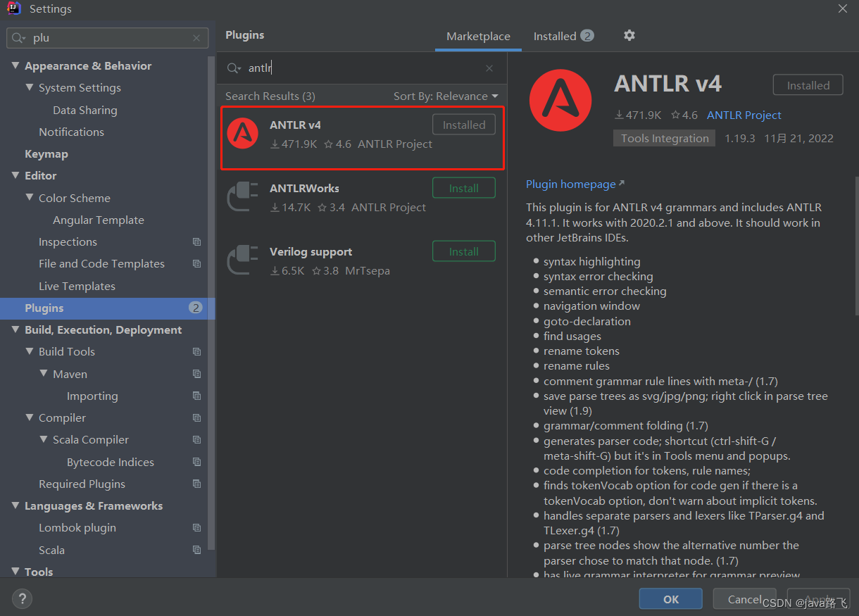Focus the plugin search field containing antlr
This screenshot has height=616, width=859.
[362, 68]
